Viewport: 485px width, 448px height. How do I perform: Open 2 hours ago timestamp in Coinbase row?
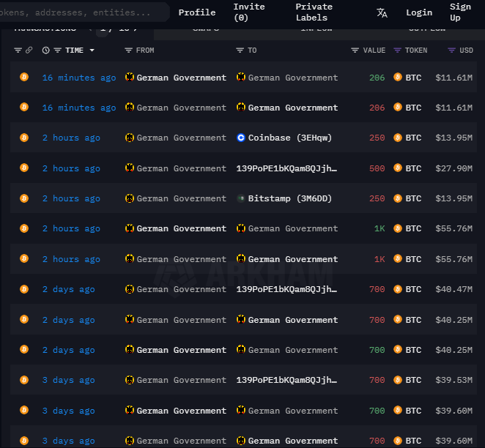71,138
